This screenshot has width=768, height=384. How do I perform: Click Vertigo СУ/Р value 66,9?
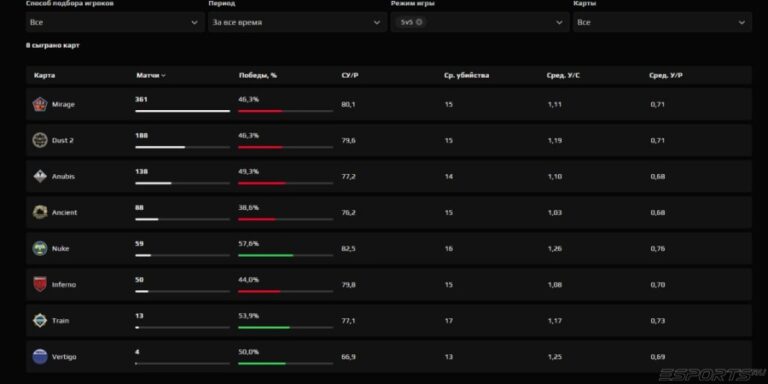(348, 357)
